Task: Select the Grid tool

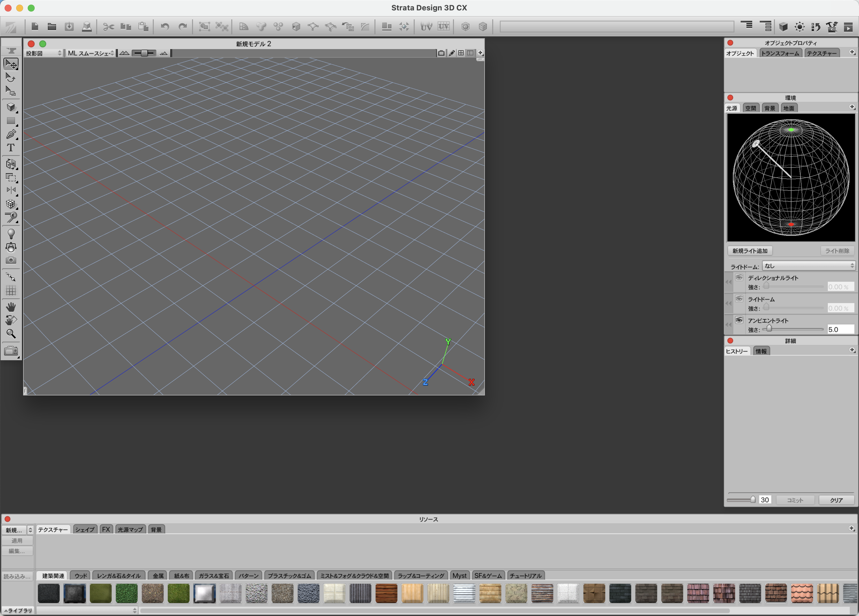Action: click(11, 291)
